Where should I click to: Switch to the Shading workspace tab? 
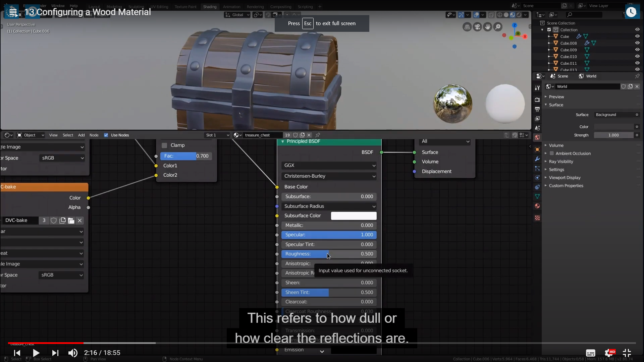coord(210,7)
